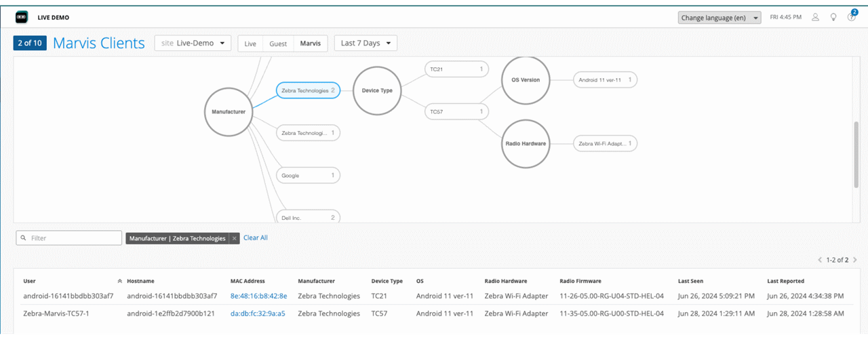Click firmware 11-26-05.00-RG-U04-STD-HEL-04 cell
The image size is (868, 340).
pyautogui.click(x=612, y=296)
